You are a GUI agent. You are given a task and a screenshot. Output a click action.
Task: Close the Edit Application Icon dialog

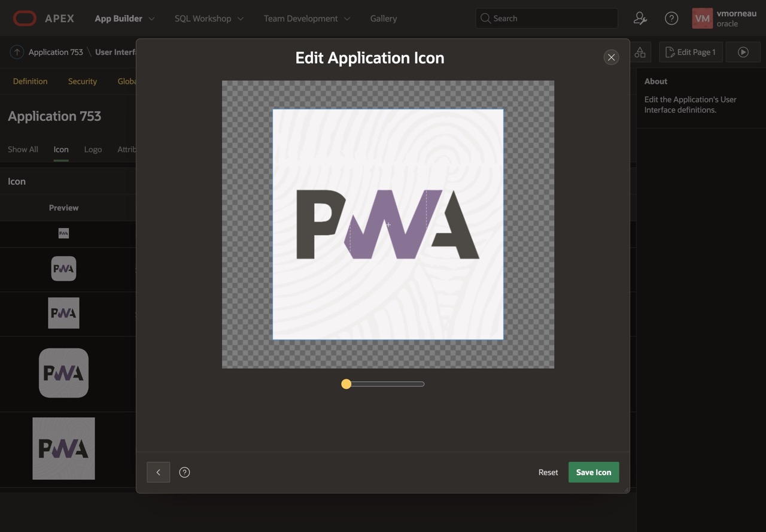coord(611,57)
